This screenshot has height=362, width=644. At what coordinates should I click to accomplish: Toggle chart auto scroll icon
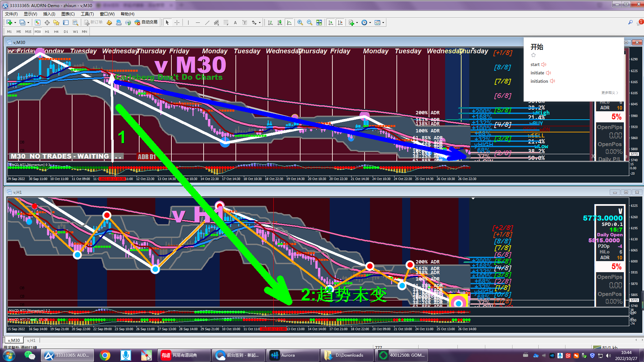pos(331,22)
